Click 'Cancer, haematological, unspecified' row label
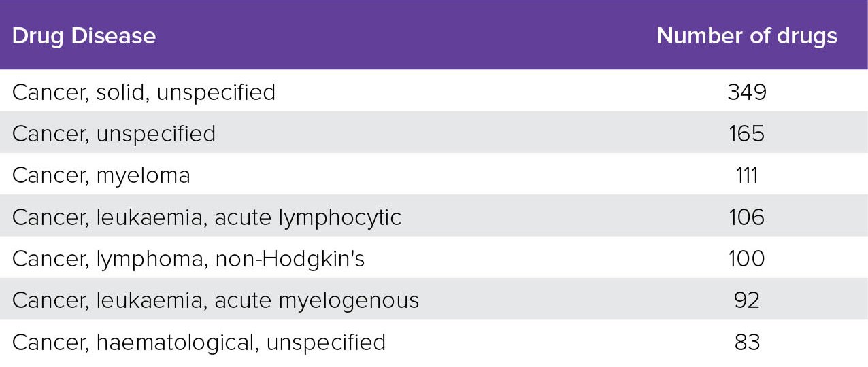 [199, 342]
